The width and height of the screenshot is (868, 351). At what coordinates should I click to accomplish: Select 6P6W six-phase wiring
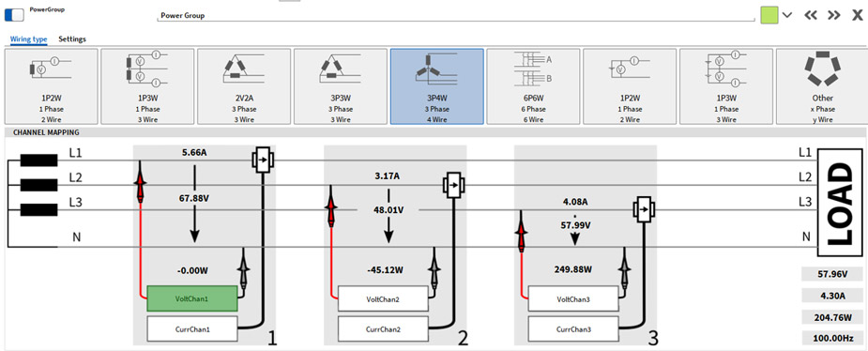coord(533,86)
